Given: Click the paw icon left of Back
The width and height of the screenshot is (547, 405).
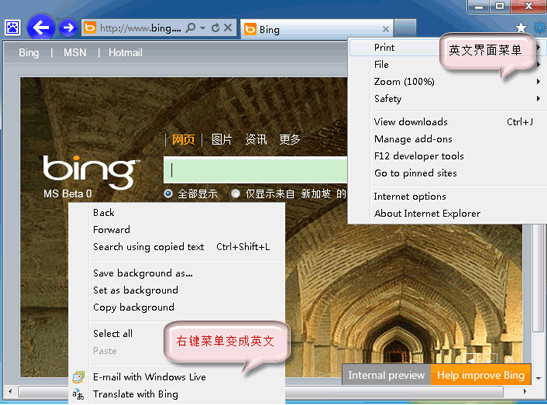Looking at the screenshot, I should (13, 28).
